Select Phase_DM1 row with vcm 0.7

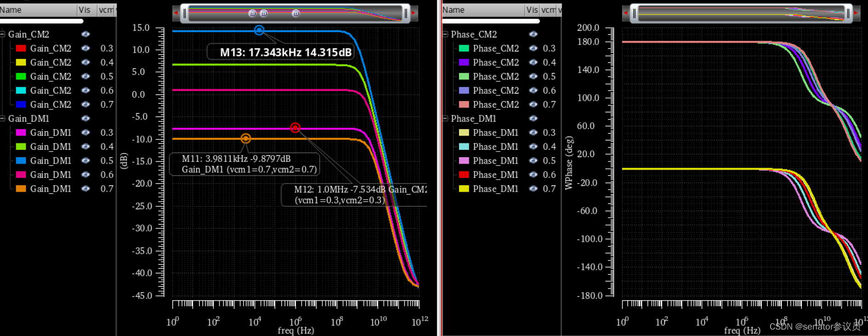coord(502,188)
